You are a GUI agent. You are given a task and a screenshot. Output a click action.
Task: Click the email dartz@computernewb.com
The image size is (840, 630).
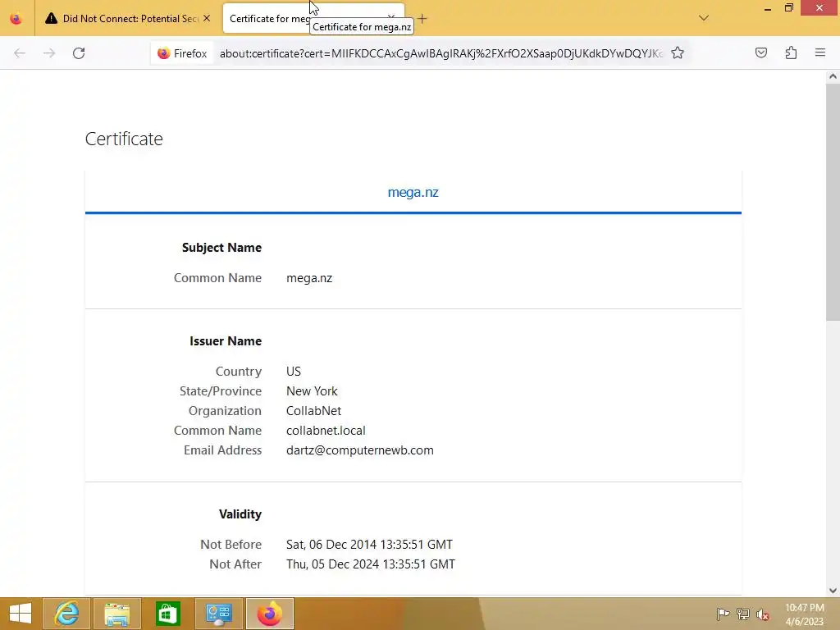[x=360, y=450]
